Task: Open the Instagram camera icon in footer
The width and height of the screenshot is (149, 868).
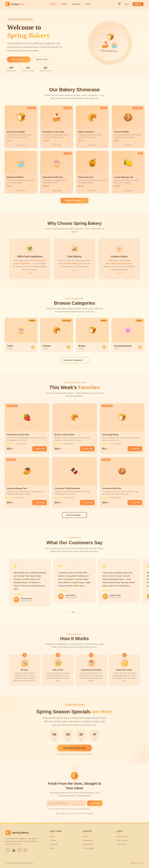Action: click(14, 850)
